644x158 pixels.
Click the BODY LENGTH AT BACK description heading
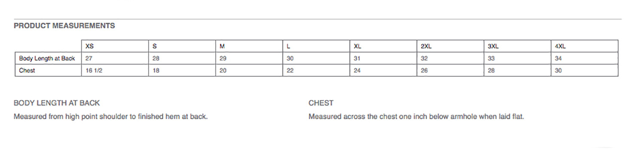pos(57,103)
